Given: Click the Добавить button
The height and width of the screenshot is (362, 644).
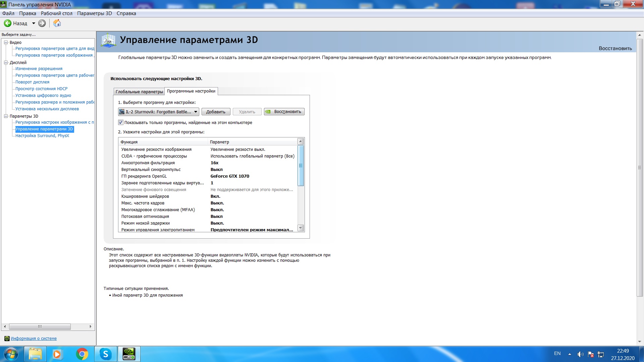Looking at the screenshot, I should click(216, 112).
